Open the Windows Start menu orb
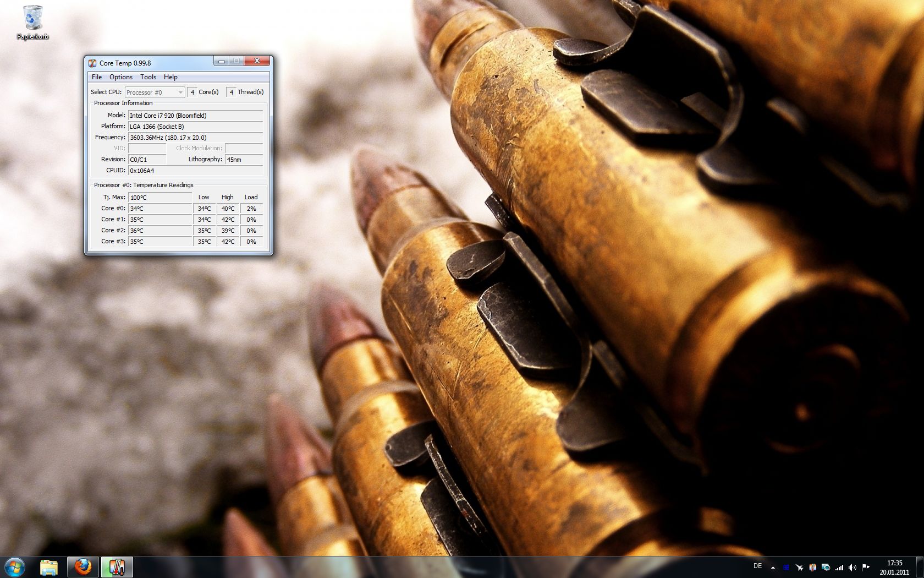The image size is (924, 578). 15,567
